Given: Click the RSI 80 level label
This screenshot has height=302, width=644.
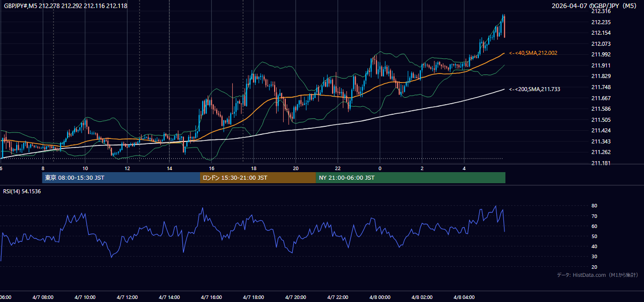Looking at the screenshot, I should tap(594, 206).
